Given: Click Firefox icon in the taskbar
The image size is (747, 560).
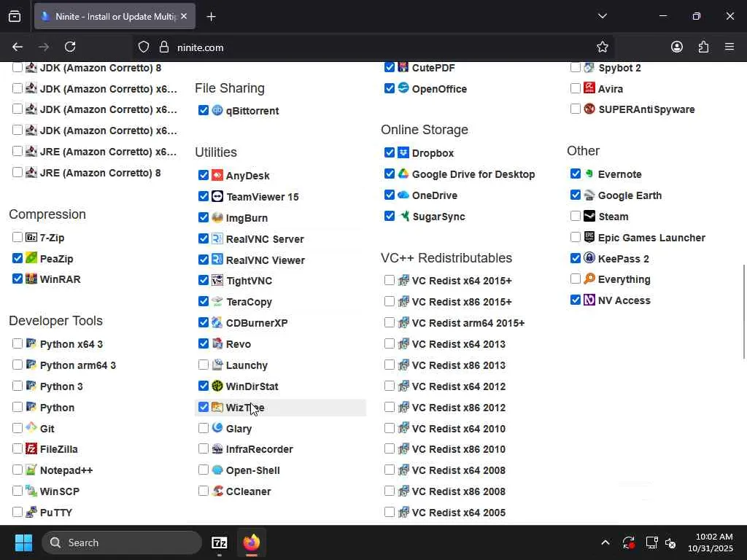Looking at the screenshot, I should click(252, 542).
